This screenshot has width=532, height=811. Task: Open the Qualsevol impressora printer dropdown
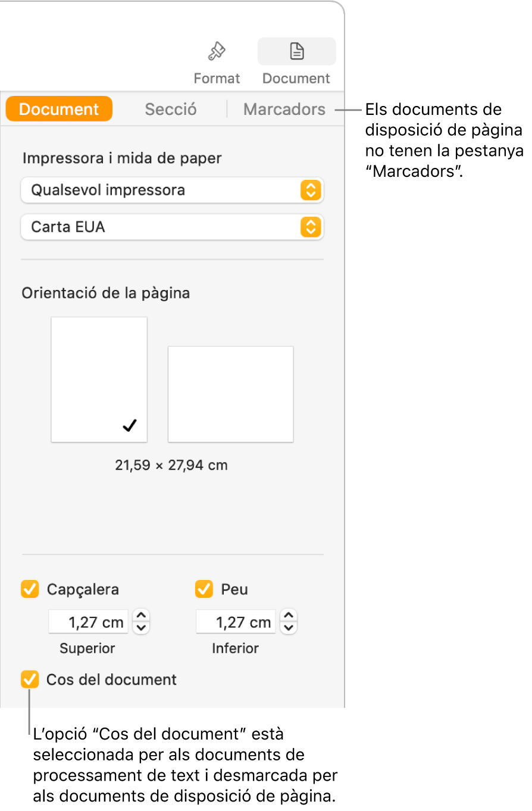172,191
